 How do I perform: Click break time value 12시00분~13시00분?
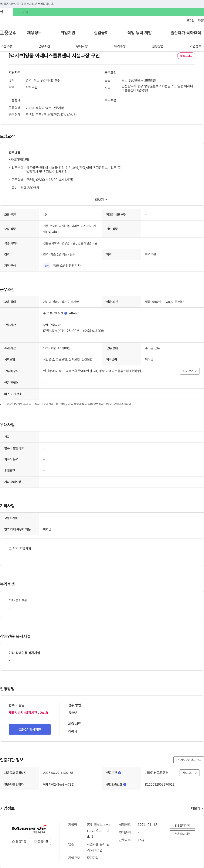tap(57, 348)
